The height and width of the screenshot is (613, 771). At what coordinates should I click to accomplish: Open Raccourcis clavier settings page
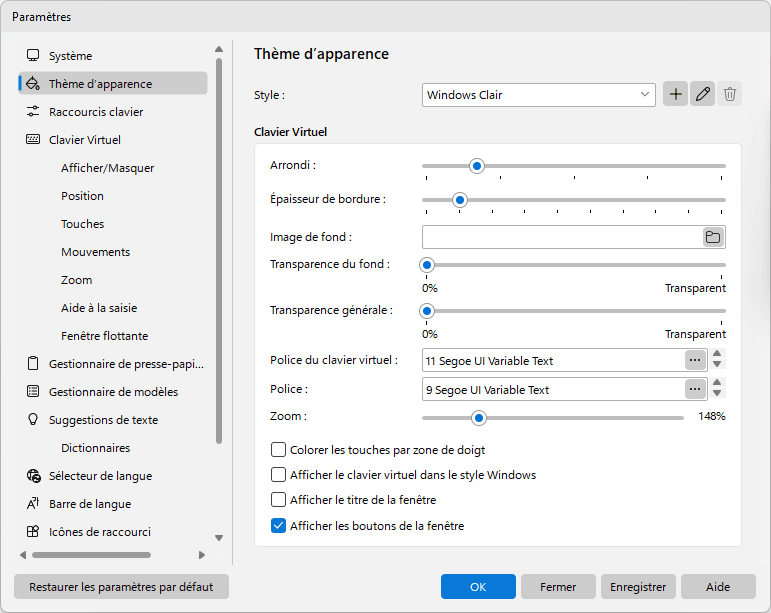pyautogui.click(x=113, y=112)
